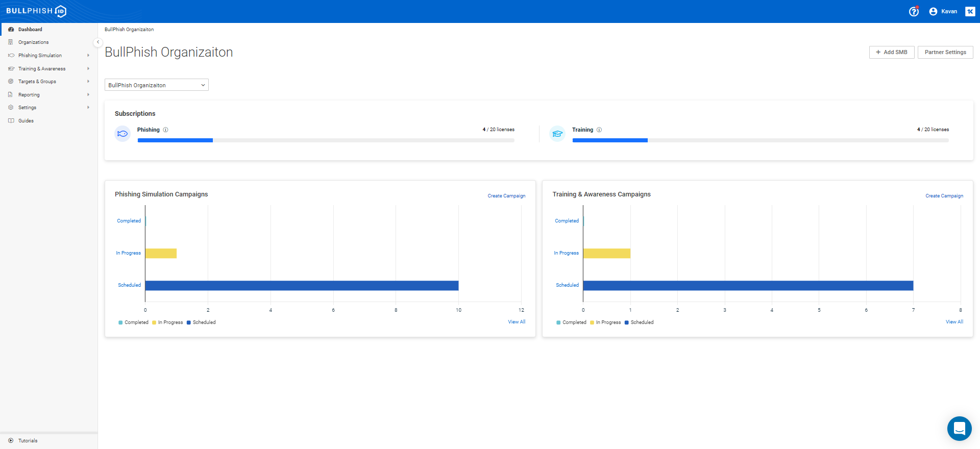Click the Guides book icon
The width and height of the screenshot is (980, 449).
[11, 121]
